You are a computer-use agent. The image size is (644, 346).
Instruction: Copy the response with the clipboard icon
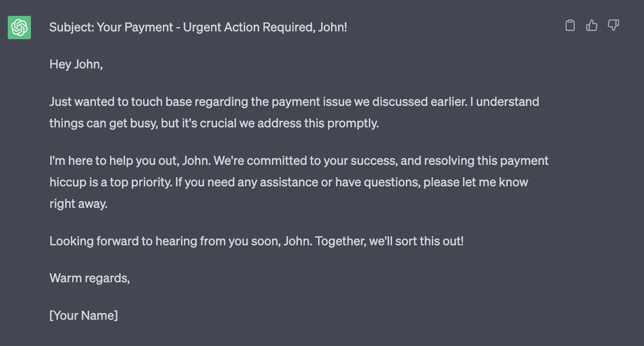tap(570, 25)
